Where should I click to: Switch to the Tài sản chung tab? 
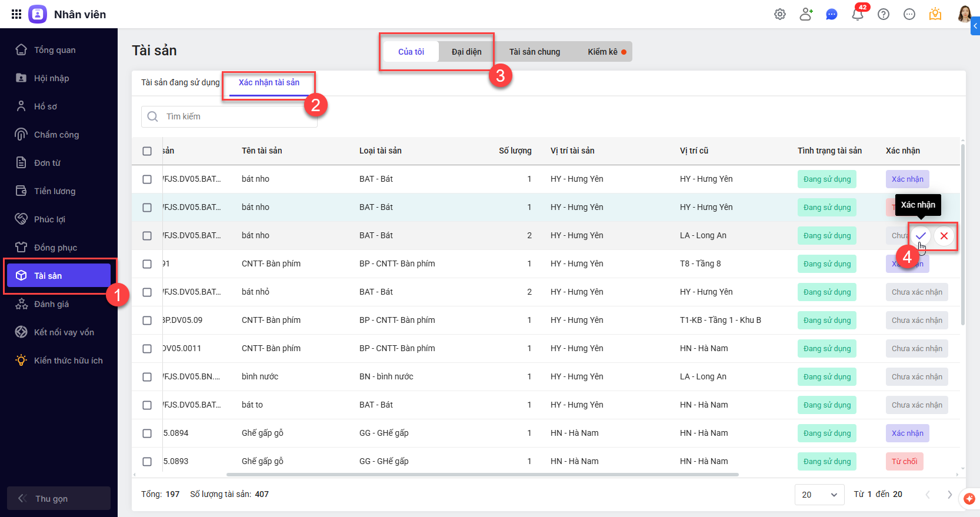click(534, 52)
